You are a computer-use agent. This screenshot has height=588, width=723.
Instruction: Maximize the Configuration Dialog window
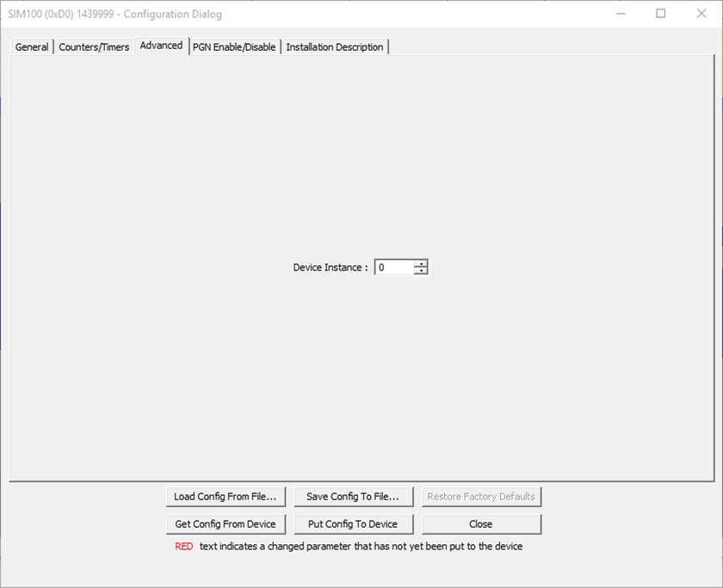click(x=661, y=14)
